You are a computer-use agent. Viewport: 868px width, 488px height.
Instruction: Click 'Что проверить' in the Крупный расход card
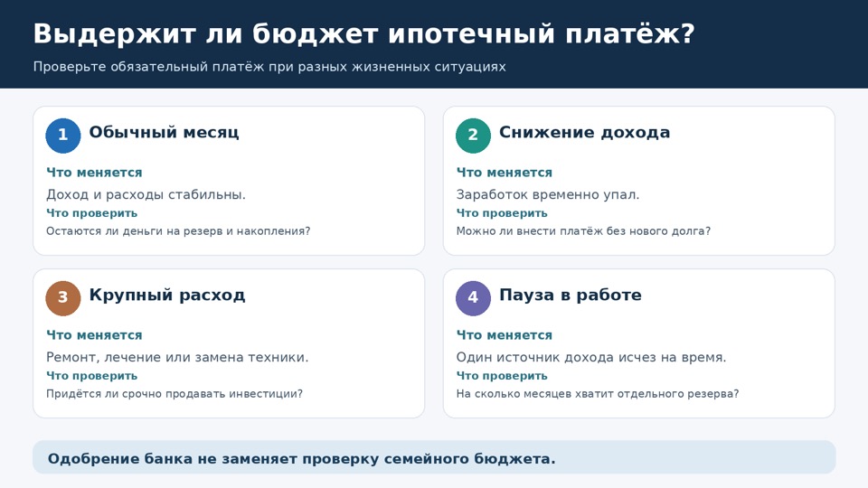(91, 376)
